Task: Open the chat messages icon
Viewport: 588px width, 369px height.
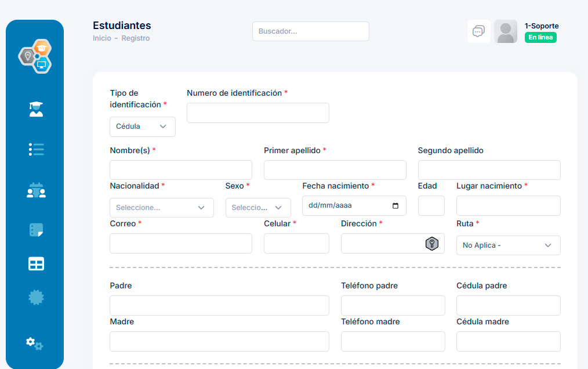Action: coord(478,31)
